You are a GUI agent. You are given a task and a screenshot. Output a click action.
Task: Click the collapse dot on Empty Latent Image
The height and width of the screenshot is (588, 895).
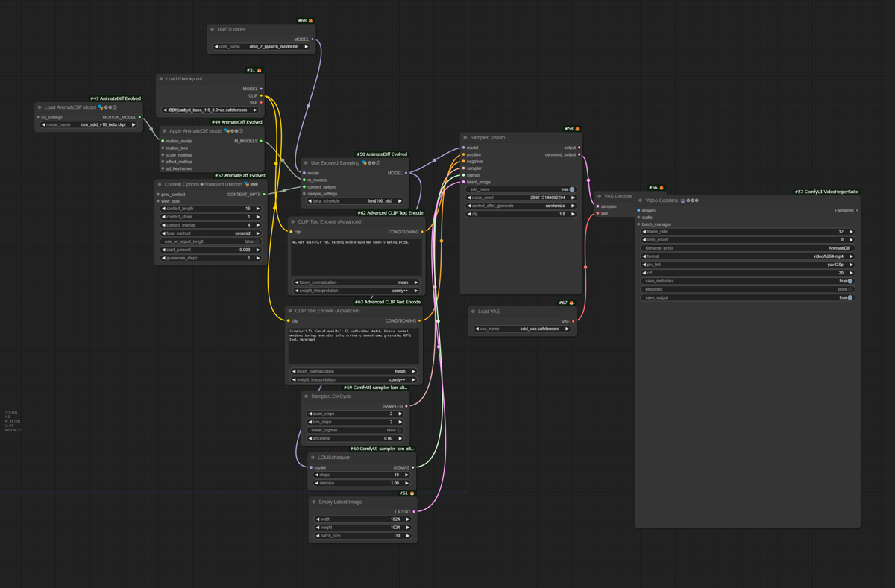tap(314, 502)
